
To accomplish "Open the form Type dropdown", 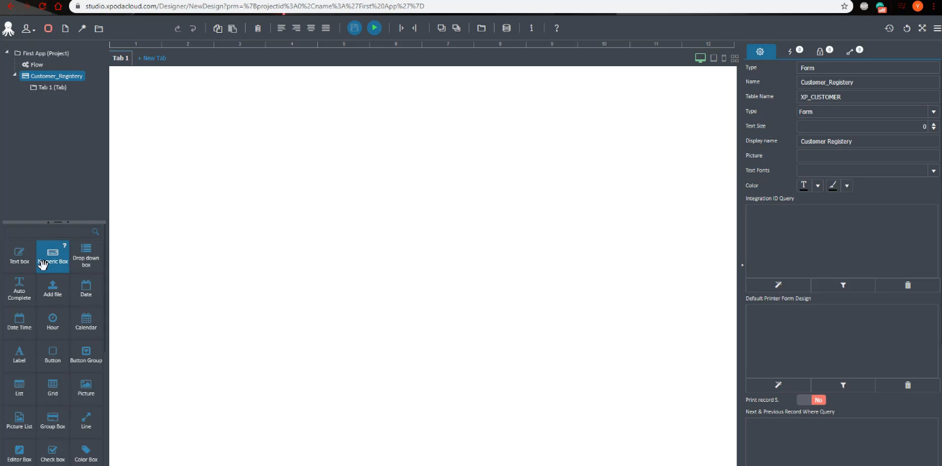I will click(868, 112).
